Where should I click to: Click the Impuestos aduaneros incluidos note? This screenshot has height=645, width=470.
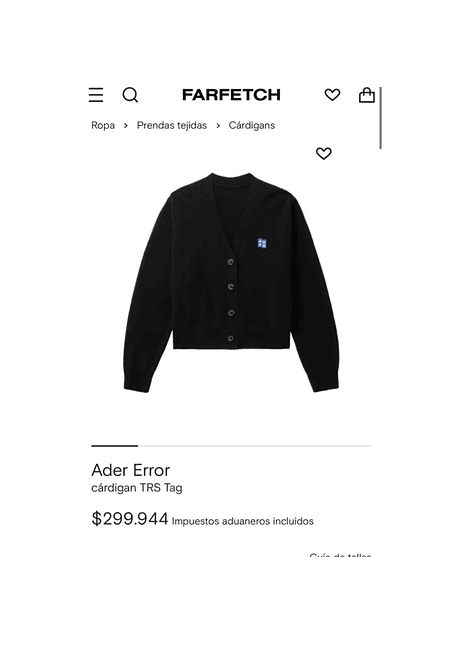[x=243, y=521]
